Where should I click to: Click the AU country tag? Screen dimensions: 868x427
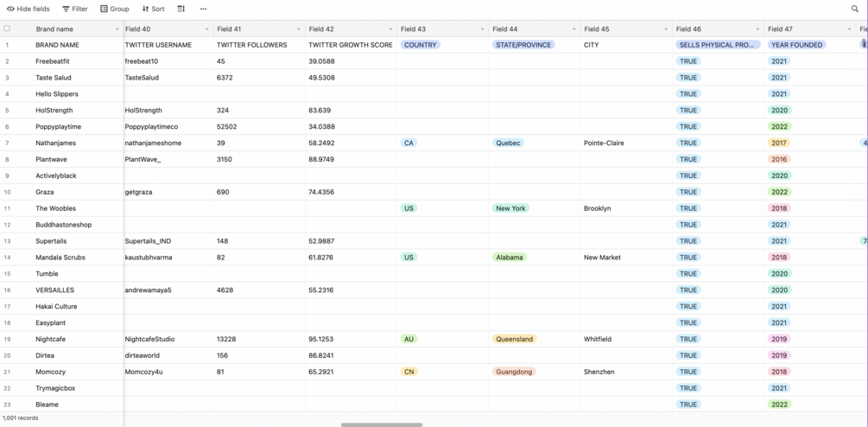click(409, 339)
